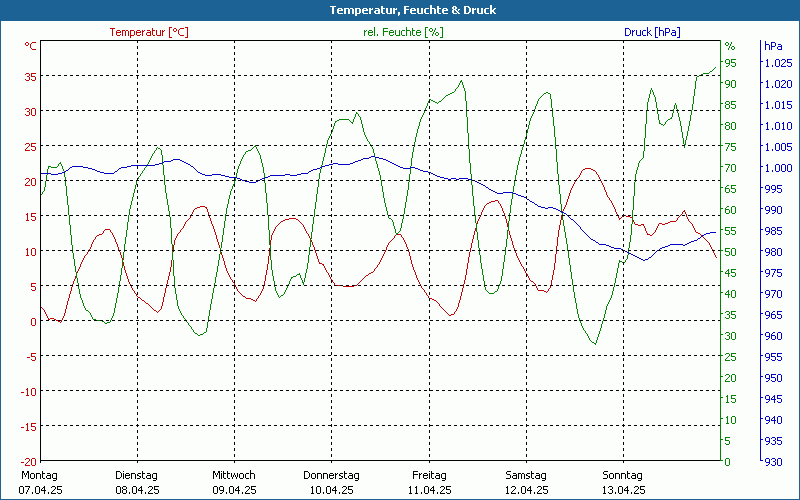Click the green '0' humidity tick
This screenshot has height=500, width=800.
tap(728, 462)
